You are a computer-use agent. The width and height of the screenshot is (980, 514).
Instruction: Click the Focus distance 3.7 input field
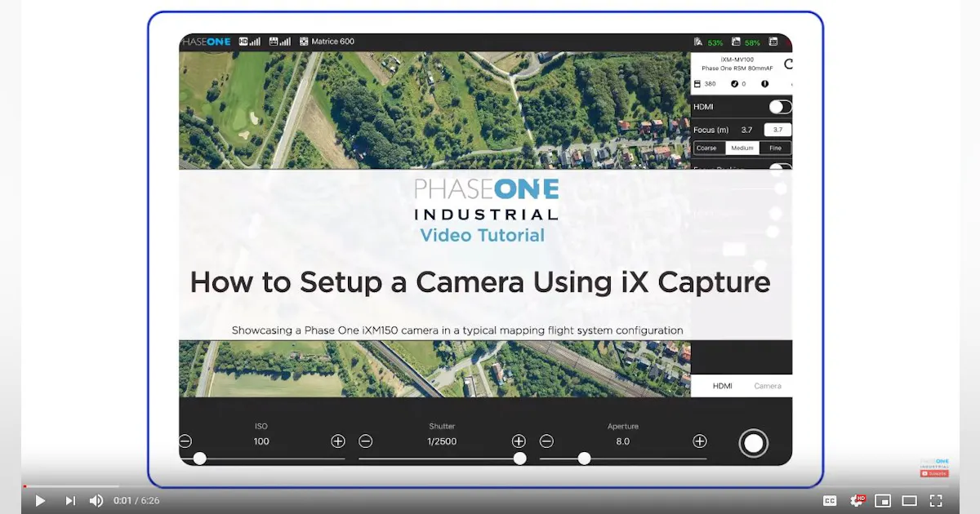(777, 130)
